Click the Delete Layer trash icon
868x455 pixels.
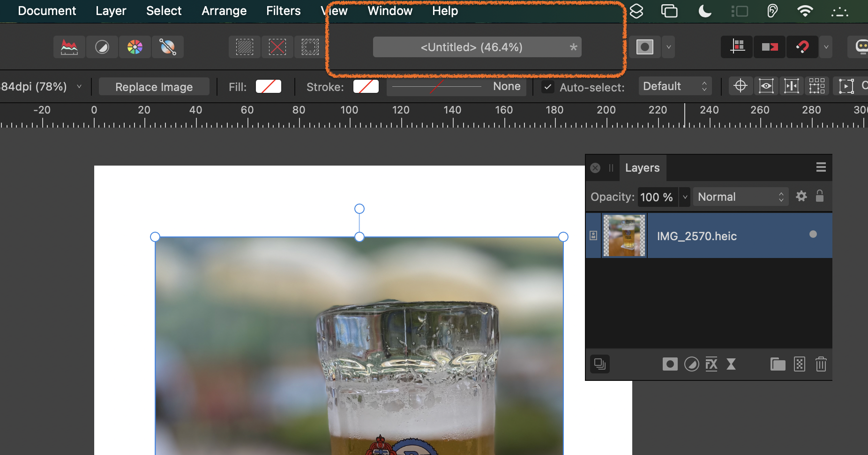(x=821, y=364)
